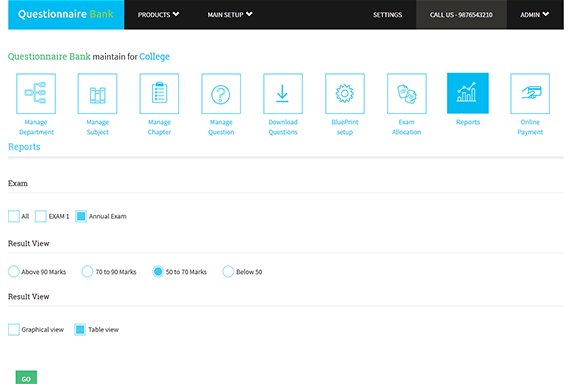574x384 pixels.
Task: Check the EXAM 1 checkbox
Action: coord(41,216)
